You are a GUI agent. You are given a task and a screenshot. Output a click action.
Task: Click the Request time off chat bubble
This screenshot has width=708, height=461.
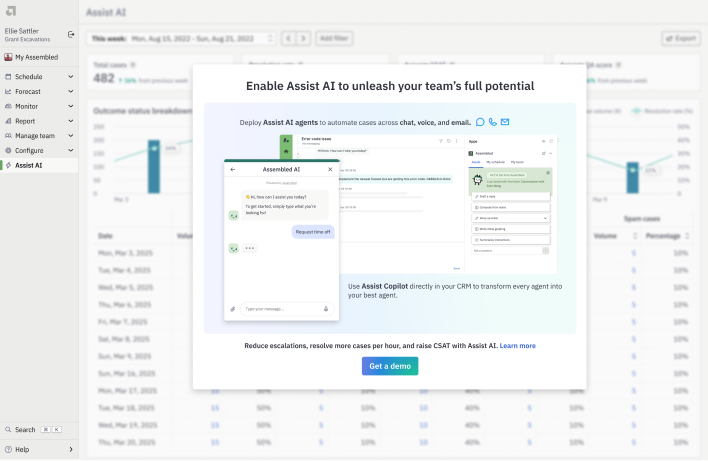coord(313,232)
